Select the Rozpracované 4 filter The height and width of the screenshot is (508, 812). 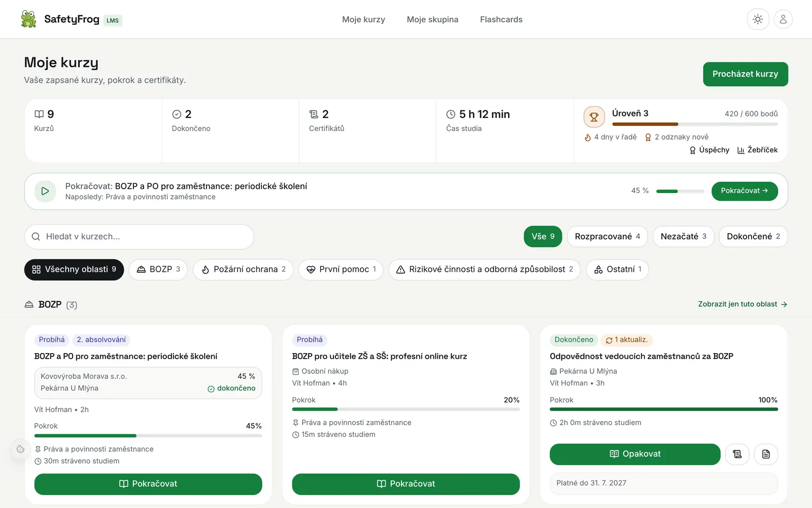pyautogui.click(x=607, y=237)
